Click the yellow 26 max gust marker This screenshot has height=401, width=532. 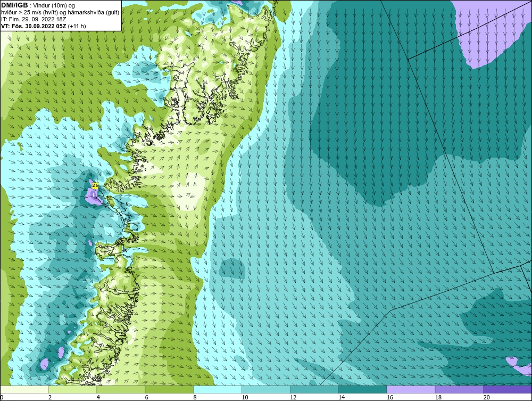[x=95, y=185]
